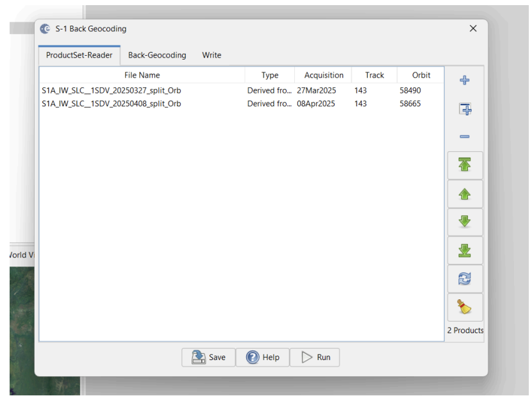The image size is (532, 396).
Task: Click Add all opened products icon
Action: point(465,110)
